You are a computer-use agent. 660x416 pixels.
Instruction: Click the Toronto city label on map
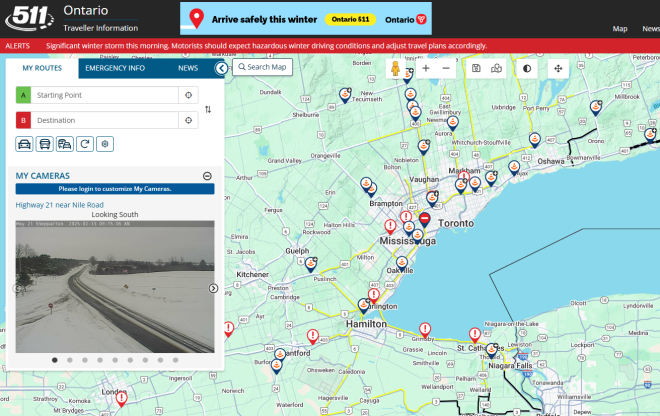456,223
